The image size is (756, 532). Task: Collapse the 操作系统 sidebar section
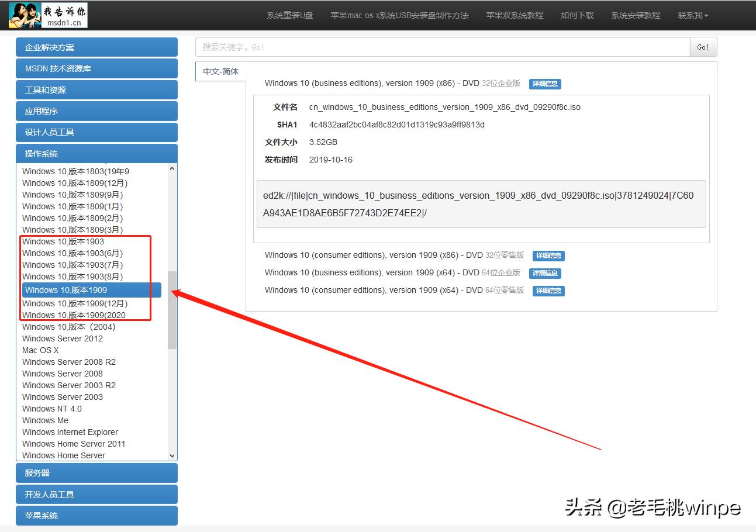(96, 154)
